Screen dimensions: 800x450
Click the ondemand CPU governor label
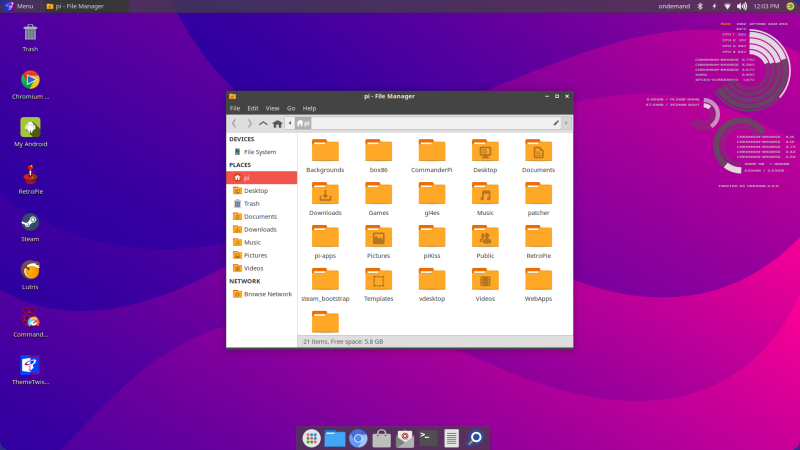point(674,6)
